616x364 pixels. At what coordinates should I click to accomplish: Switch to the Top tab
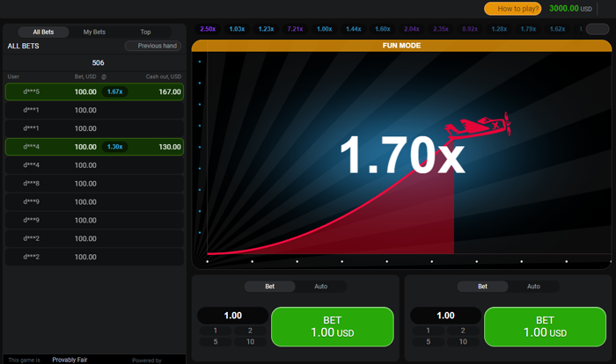click(145, 32)
